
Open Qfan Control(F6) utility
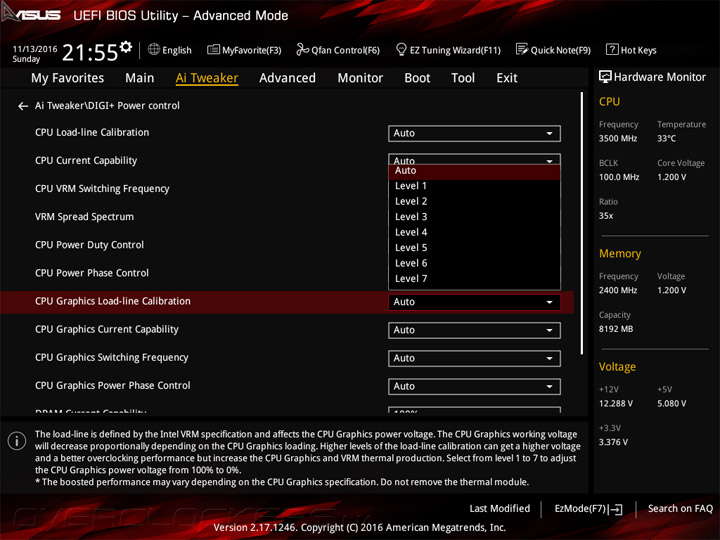(x=338, y=50)
